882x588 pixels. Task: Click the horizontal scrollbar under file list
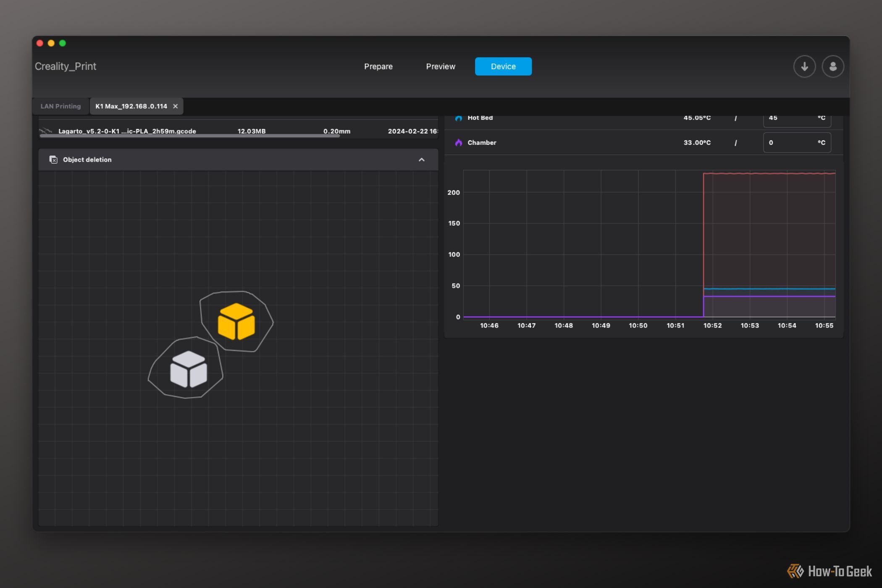(x=189, y=136)
